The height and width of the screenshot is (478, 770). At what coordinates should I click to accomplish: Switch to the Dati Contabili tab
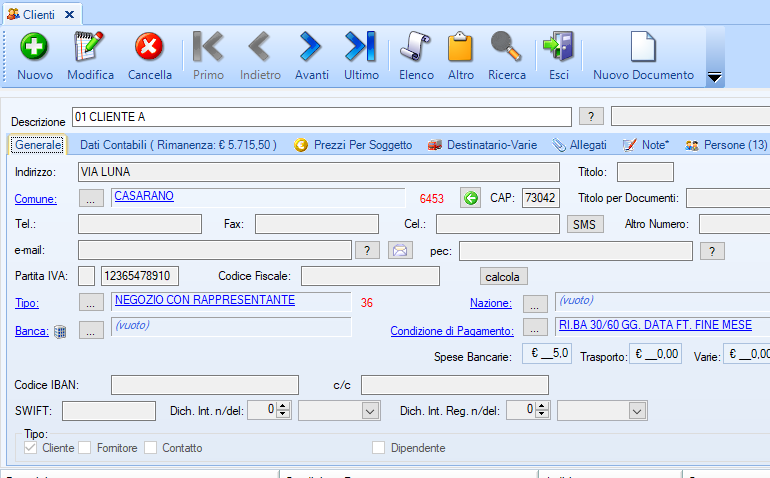(178, 145)
